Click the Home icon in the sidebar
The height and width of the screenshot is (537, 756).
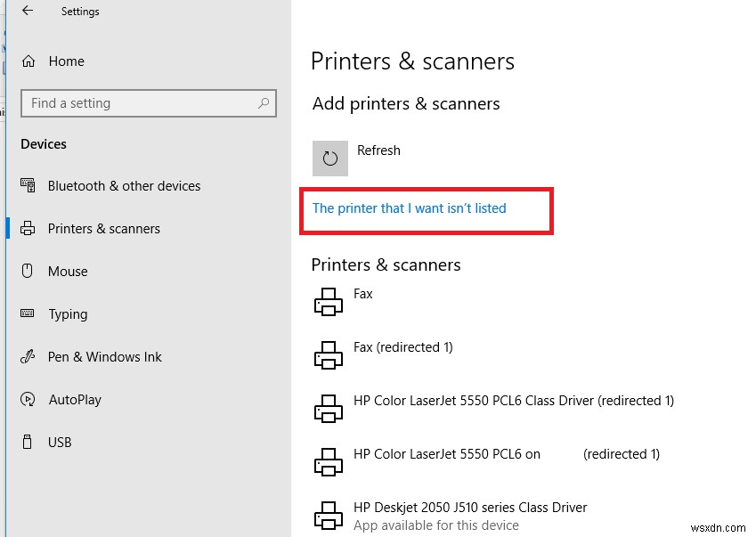click(30, 61)
